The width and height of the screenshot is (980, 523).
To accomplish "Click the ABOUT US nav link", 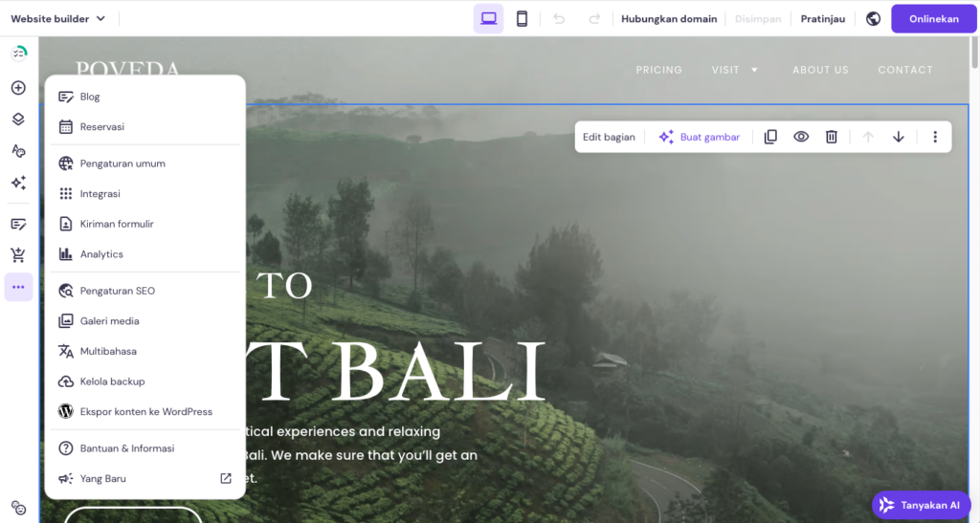I will (x=820, y=70).
